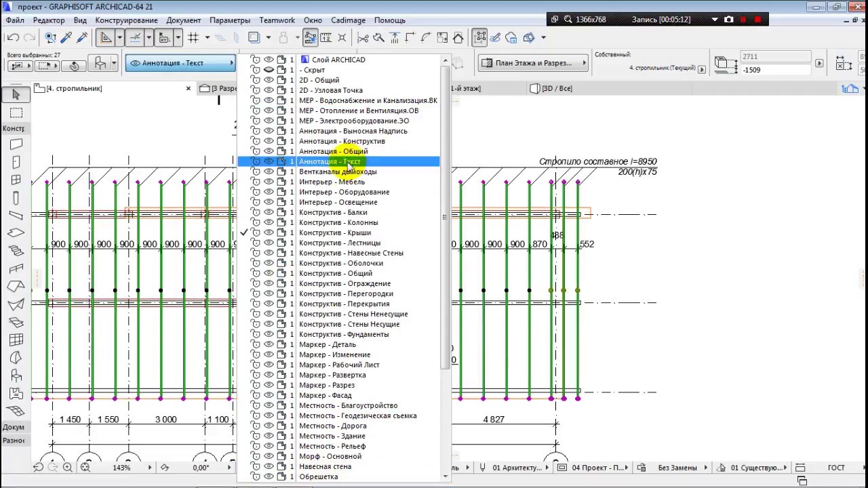Open the 143% zoom level dropdown
Image resolution: width=868 pixels, height=488 pixels.
click(x=150, y=468)
